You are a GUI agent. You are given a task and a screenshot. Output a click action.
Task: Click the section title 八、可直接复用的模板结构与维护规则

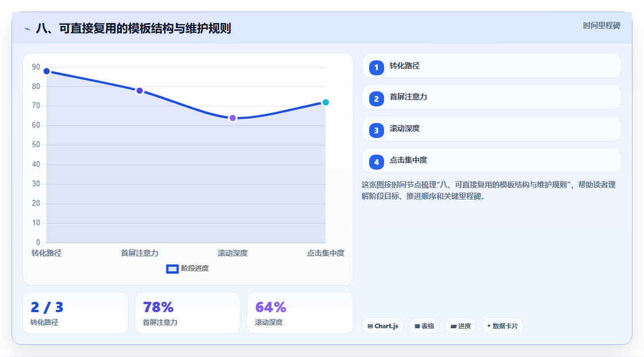(133, 28)
